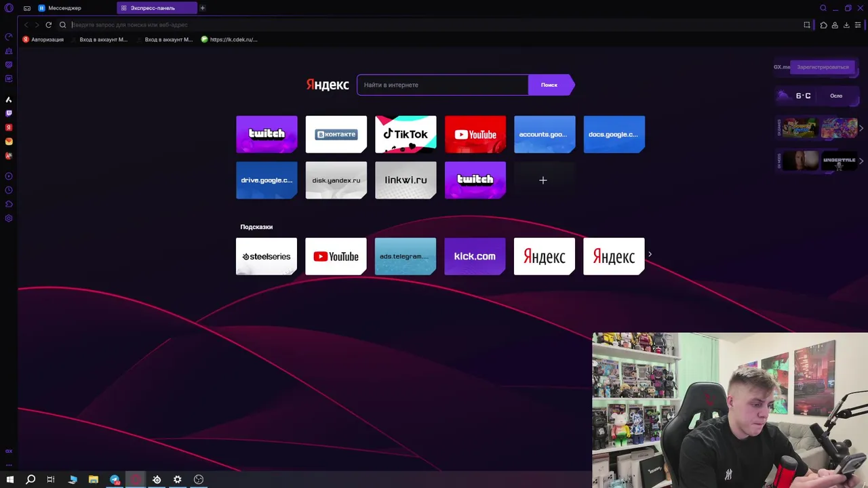Viewport: 868px width, 488px height.
Task: Open Telegram from the taskbar
Action: 115,479
